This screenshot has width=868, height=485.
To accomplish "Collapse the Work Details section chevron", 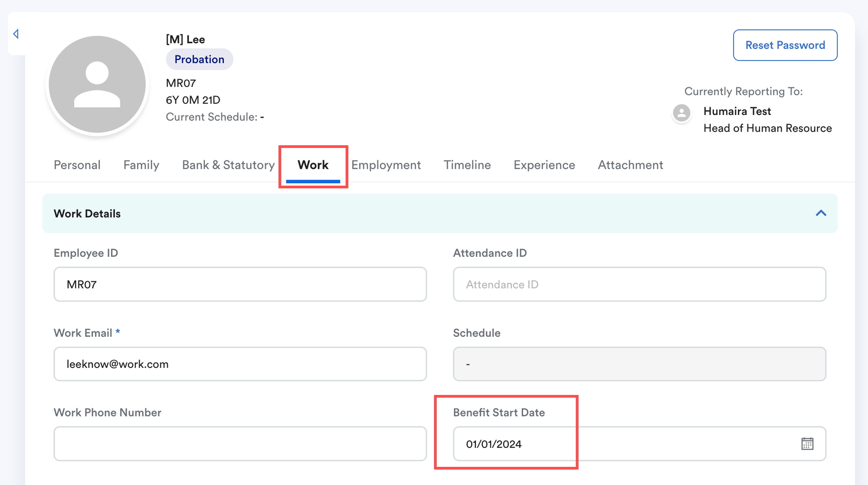I will [x=821, y=213].
